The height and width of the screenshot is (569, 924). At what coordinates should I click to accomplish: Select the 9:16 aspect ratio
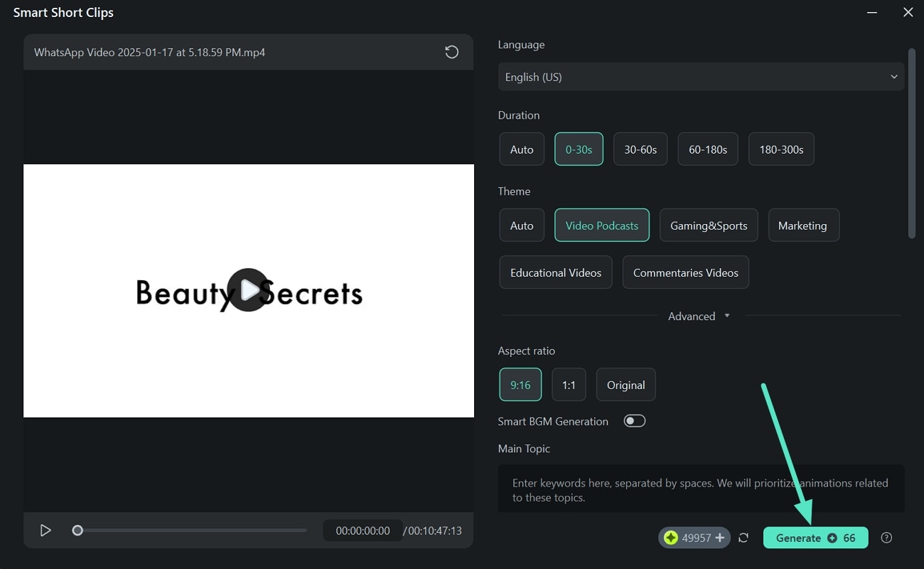pos(520,385)
